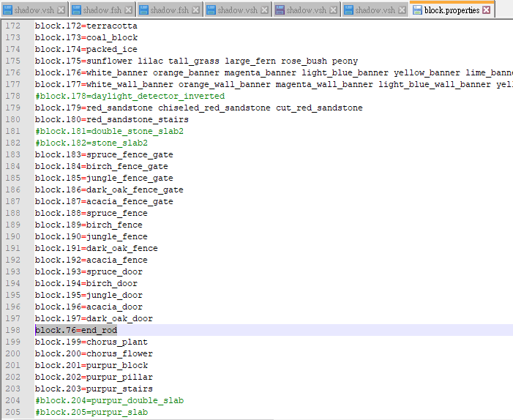
Task: Click commented line #block.181=double_stone_slab2
Action: click(x=109, y=131)
